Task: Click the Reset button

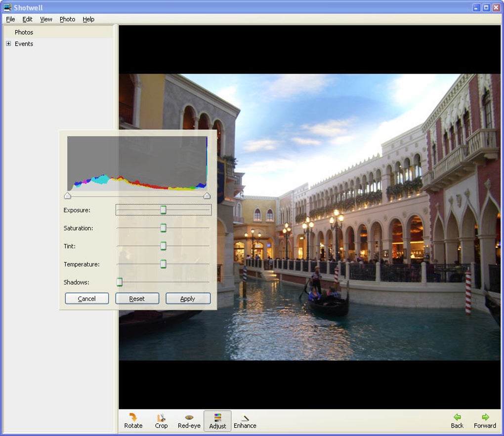Action: [137, 299]
